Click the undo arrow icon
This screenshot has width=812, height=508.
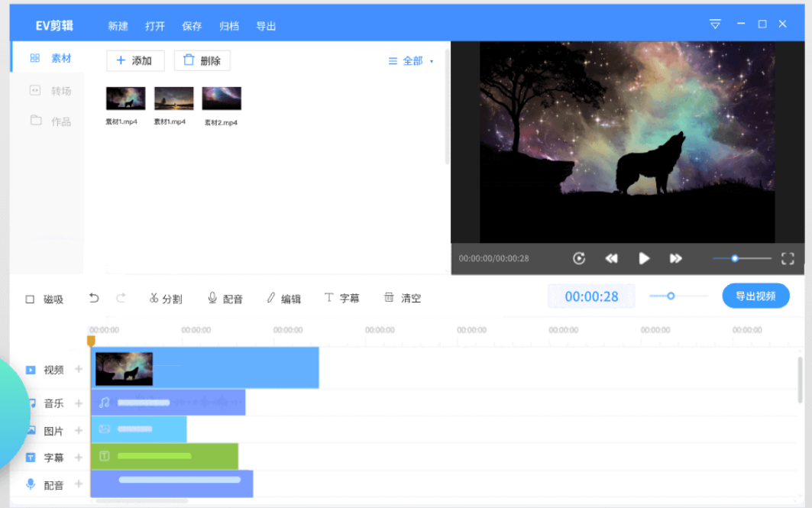[x=94, y=298]
